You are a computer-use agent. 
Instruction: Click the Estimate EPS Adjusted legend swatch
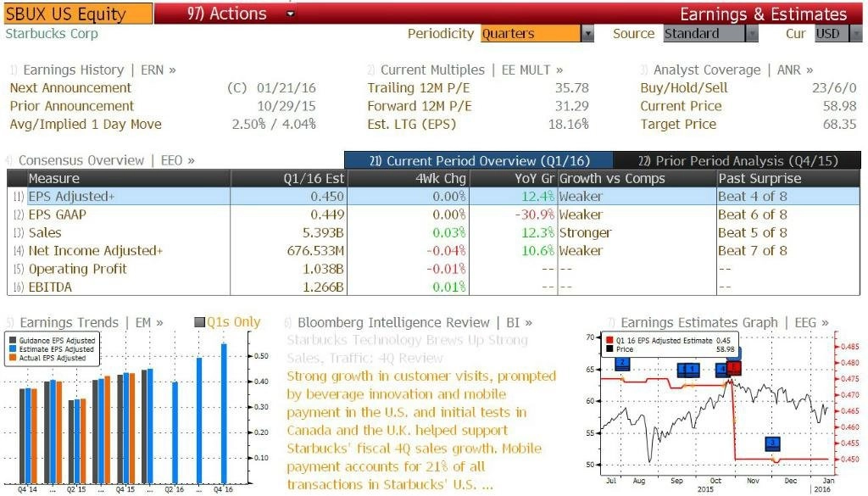tap(12, 349)
